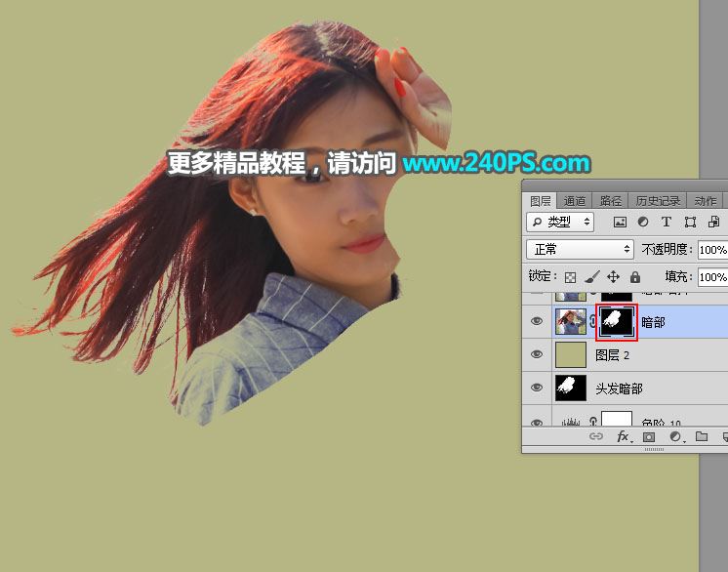The image size is (728, 572).
Task: Select the 图层 2 layer name
Action: pos(613,355)
